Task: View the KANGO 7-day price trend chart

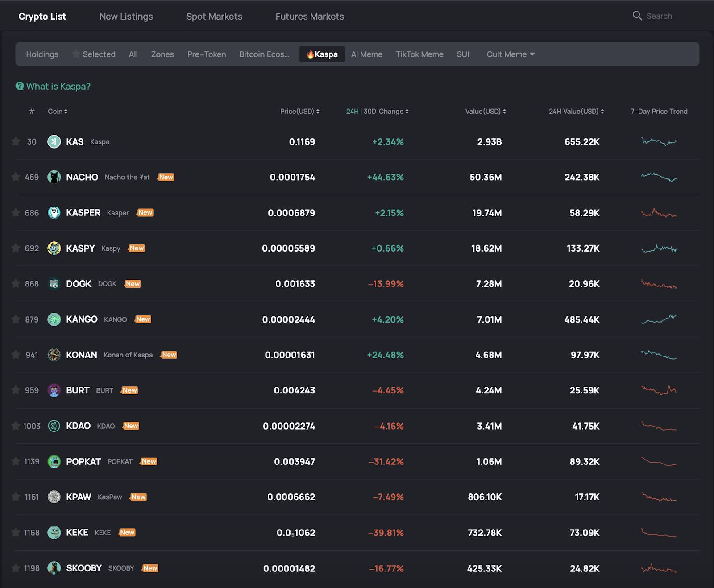Action: tap(659, 319)
